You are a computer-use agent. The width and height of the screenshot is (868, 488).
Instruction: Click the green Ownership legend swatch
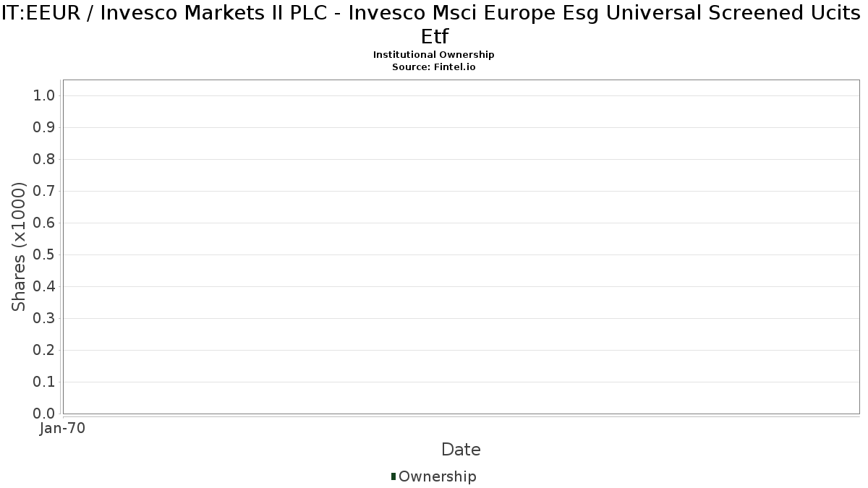tap(393, 476)
